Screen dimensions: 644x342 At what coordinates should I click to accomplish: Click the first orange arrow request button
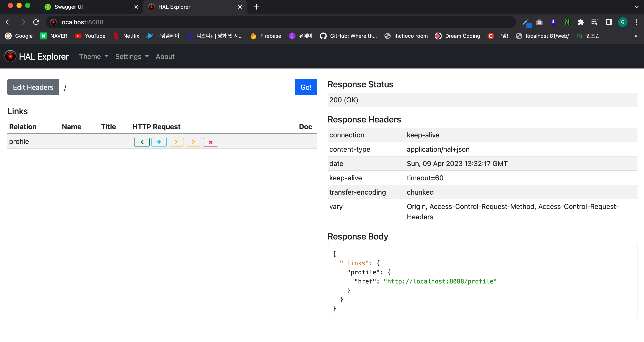click(x=176, y=142)
